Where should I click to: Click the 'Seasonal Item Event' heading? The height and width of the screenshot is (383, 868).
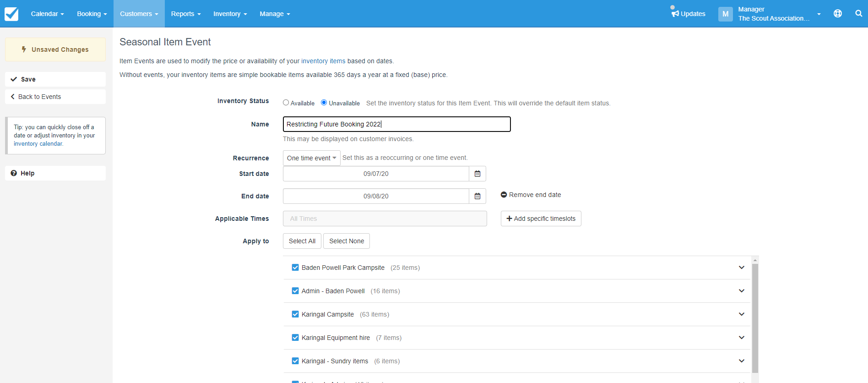point(165,42)
